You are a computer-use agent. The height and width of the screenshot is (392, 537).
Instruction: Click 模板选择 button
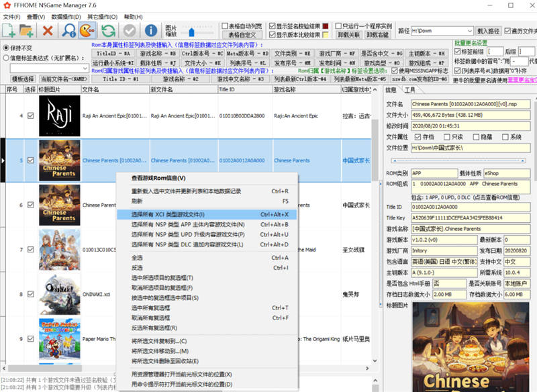pyautogui.click(x=23, y=79)
